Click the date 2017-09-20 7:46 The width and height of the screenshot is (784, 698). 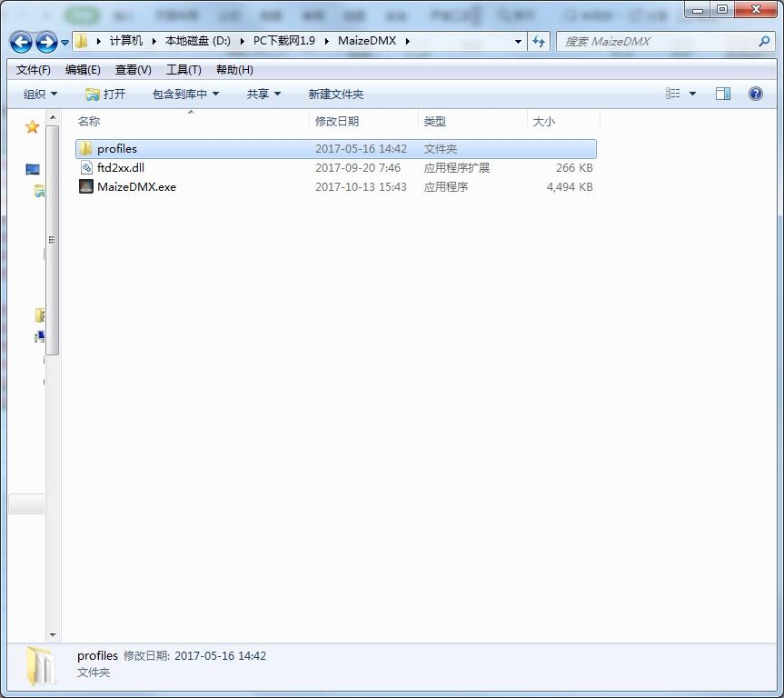tap(358, 167)
